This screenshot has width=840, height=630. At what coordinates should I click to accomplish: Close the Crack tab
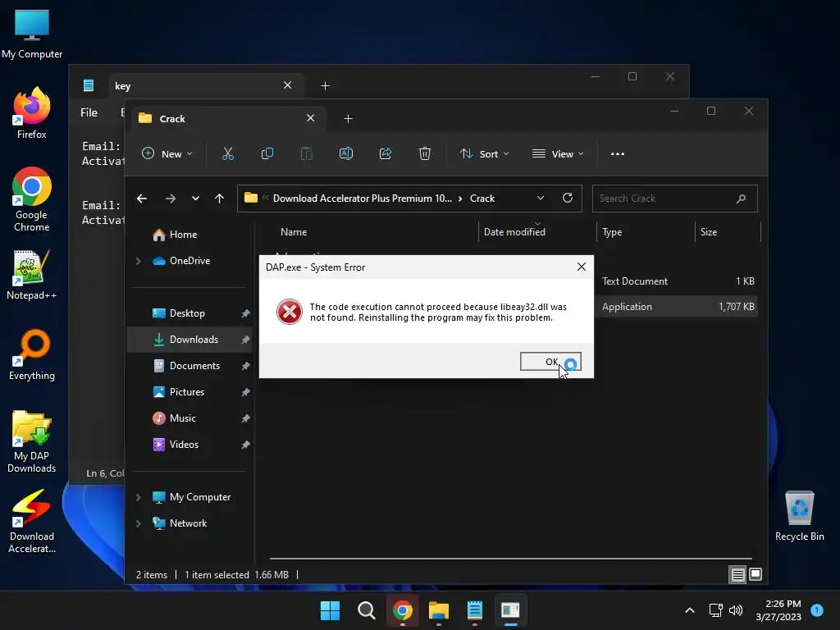point(311,118)
